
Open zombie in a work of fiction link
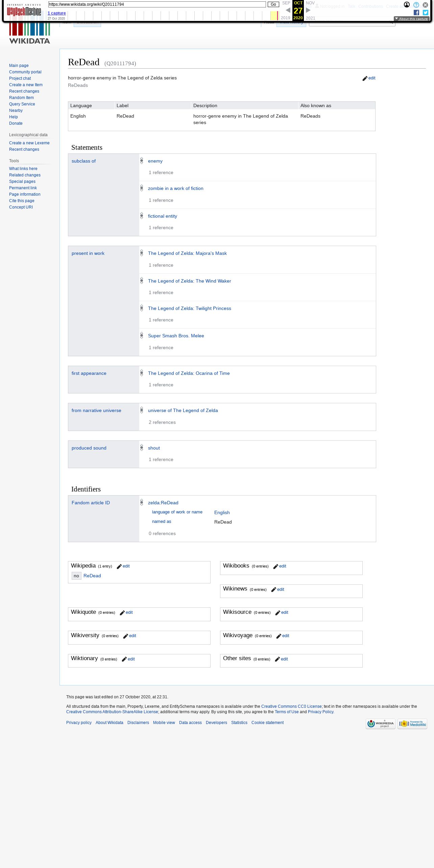click(x=176, y=189)
